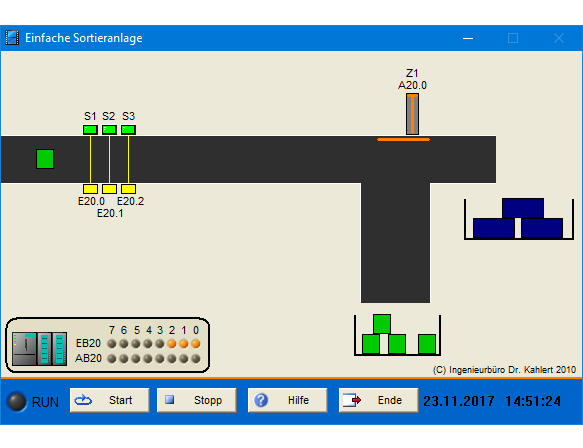This screenshot has width=583, height=448.
Task: Click the PLC controller module image
Action: coord(39,349)
